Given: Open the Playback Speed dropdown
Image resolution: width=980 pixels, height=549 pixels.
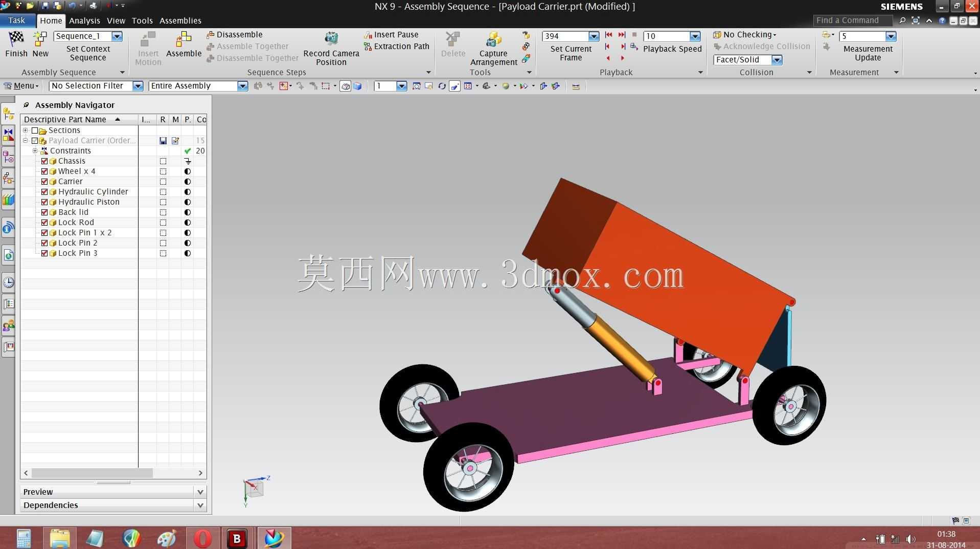Looking at the screenshot, I should click(695, 36).
